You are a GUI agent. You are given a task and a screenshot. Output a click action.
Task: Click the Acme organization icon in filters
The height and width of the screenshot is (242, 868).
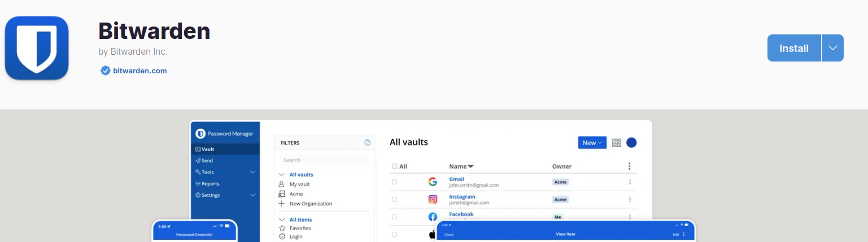281,194
